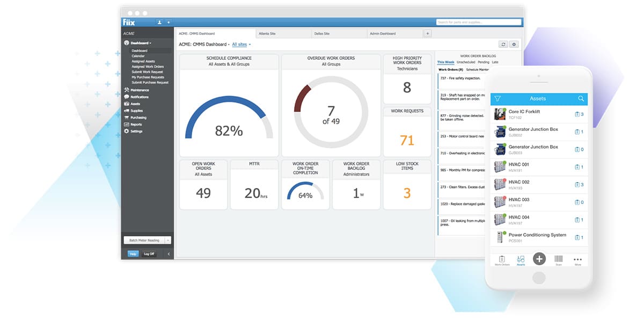644x335 pixels.
Task: Open the Reports icon in the sidebar
Action: pos(126,125)
